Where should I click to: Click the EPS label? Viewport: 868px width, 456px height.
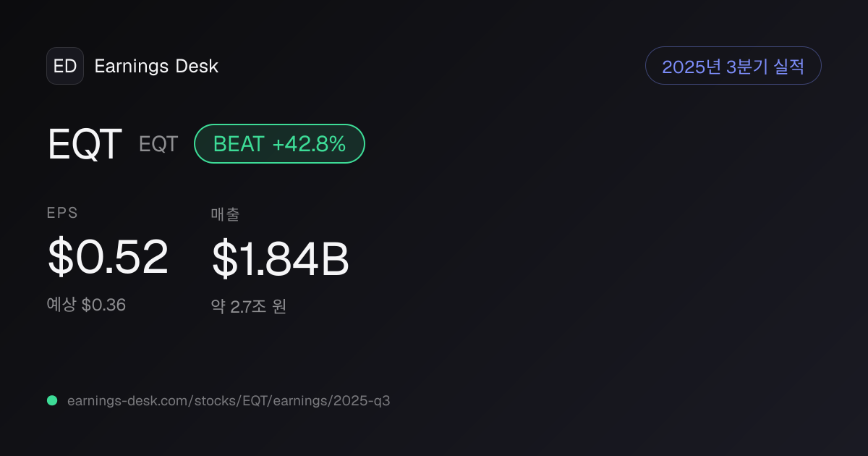pyautogui.click(x=62, y=213)
